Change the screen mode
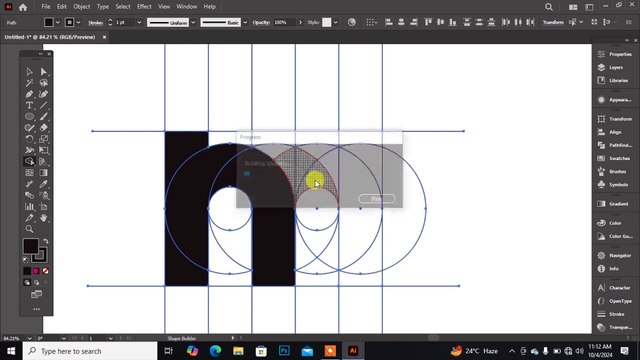The height and width of the screenshot is (360, 640). [x=36, y=294]
